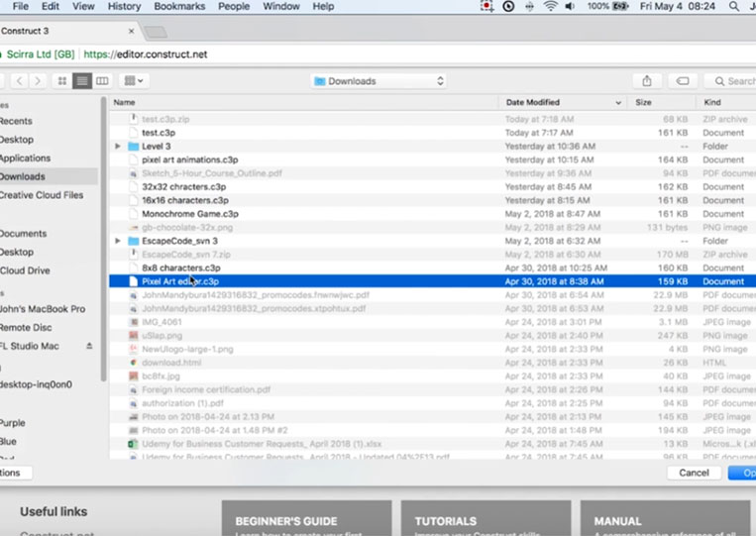This screenshot has width=756, height=536.
Task: Click the test.c3p document icon
Action: point(134,133)
